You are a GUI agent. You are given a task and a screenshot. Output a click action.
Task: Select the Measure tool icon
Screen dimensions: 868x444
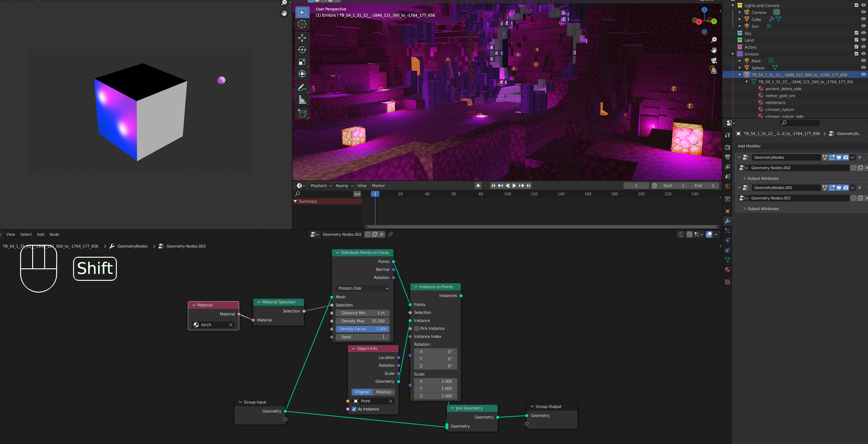coord(302,100)
